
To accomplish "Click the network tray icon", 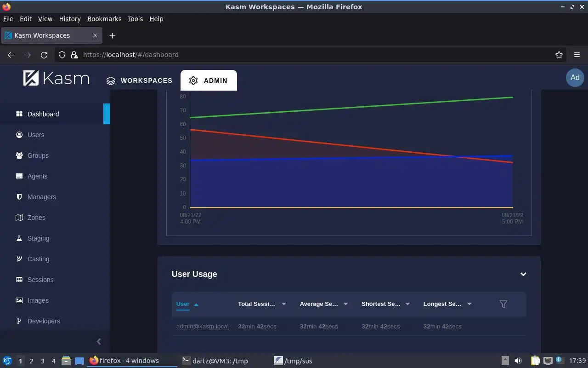I will click(548, 361).
